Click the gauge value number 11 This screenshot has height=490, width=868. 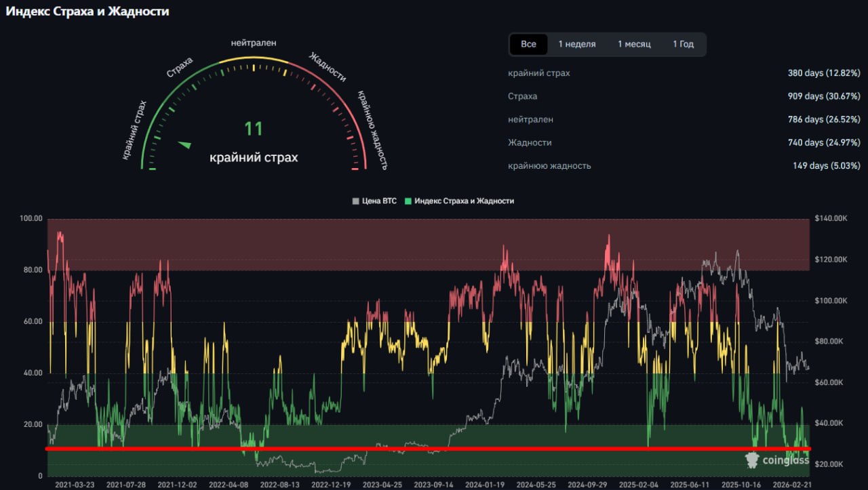coord(253,129)
